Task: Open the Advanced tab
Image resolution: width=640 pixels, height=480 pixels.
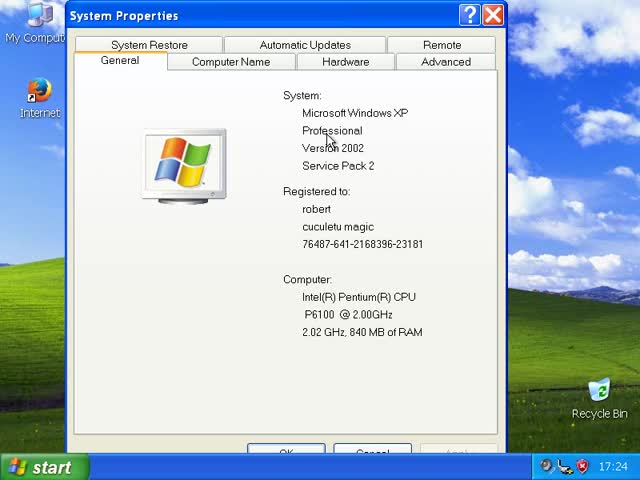Action: tap(446, 62)
